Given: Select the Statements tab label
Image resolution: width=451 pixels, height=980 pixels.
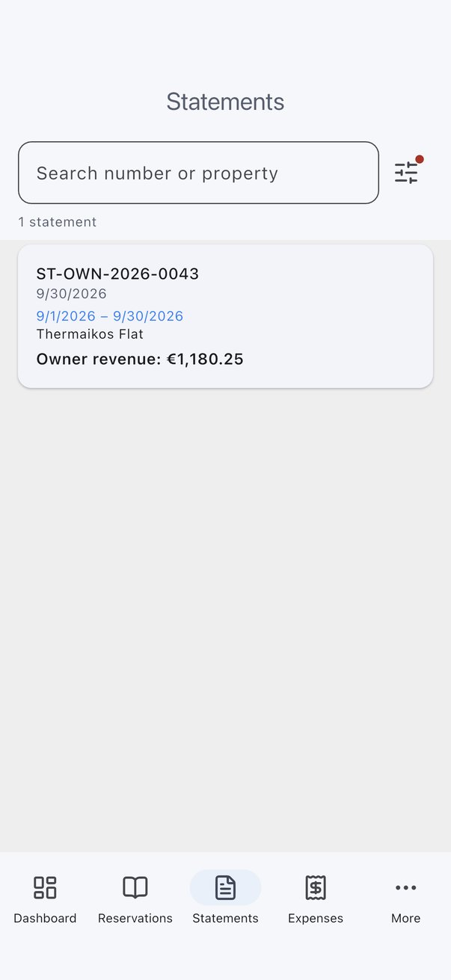Looking at the screenshot, I should tap(225, 918).
